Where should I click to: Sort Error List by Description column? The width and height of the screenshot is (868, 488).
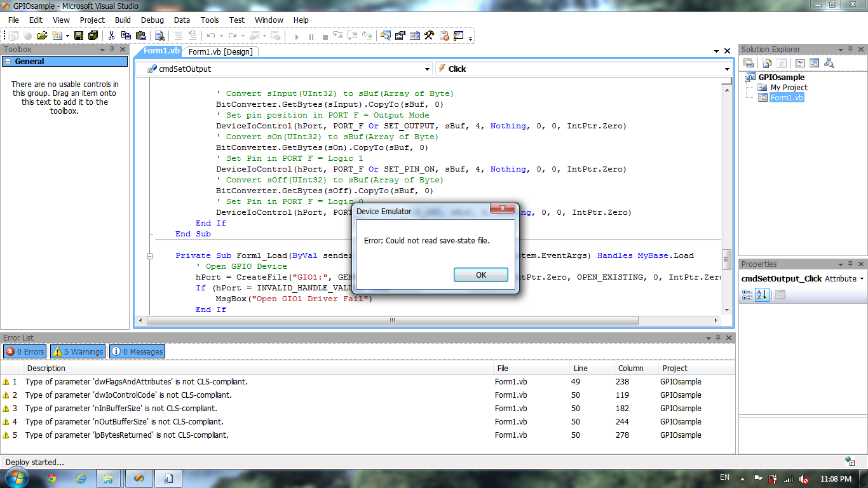[257, 369]
